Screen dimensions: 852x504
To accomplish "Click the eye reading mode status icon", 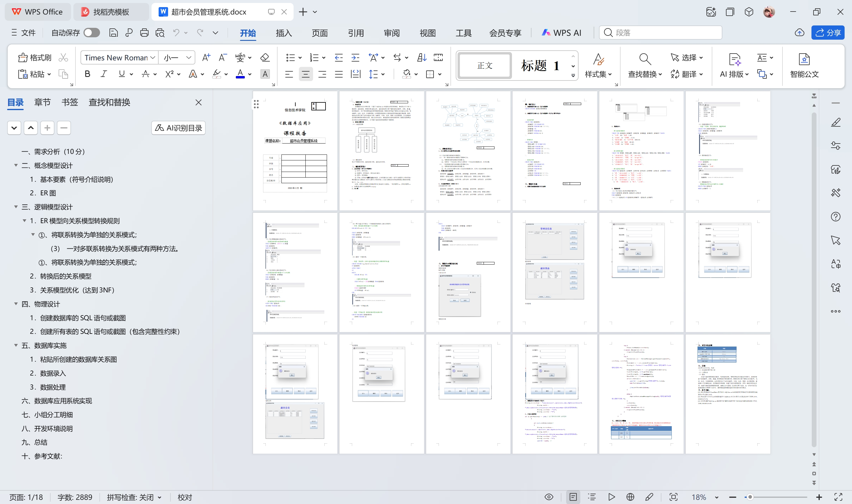I will point(549,497).
